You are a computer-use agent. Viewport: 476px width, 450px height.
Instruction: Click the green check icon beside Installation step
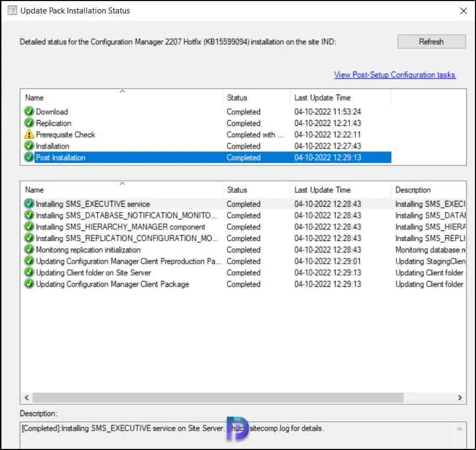pyautogui.click(x=29, y=146)
